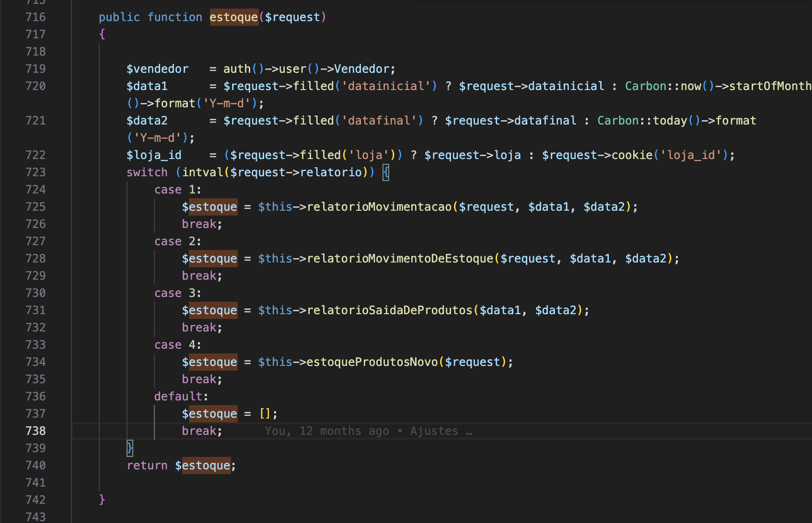This screenshot has width=812, height=523.
Task: Click the 'switch' keyword
Action: 147,172
